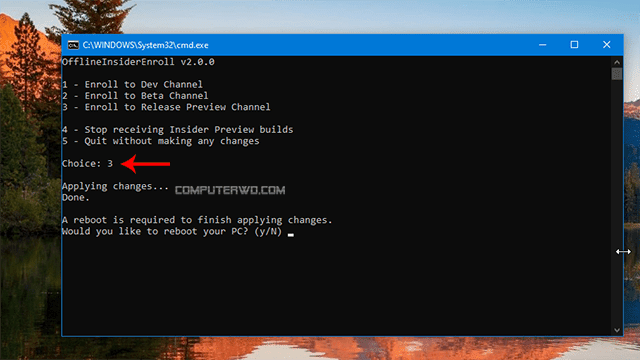Click the C:\WINDOWS\System32\cmd.exe title text
This screenshot has height=360, width=640.
(x=145, y=45)
